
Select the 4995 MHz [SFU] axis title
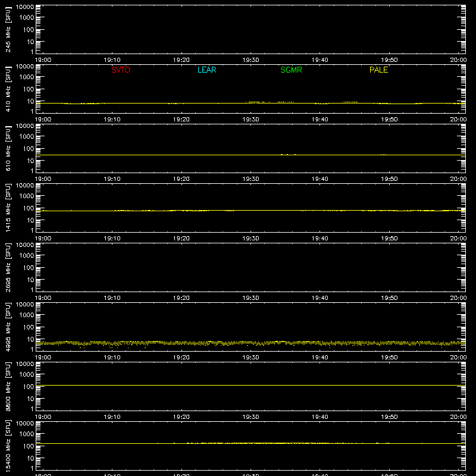click(8, 327)
